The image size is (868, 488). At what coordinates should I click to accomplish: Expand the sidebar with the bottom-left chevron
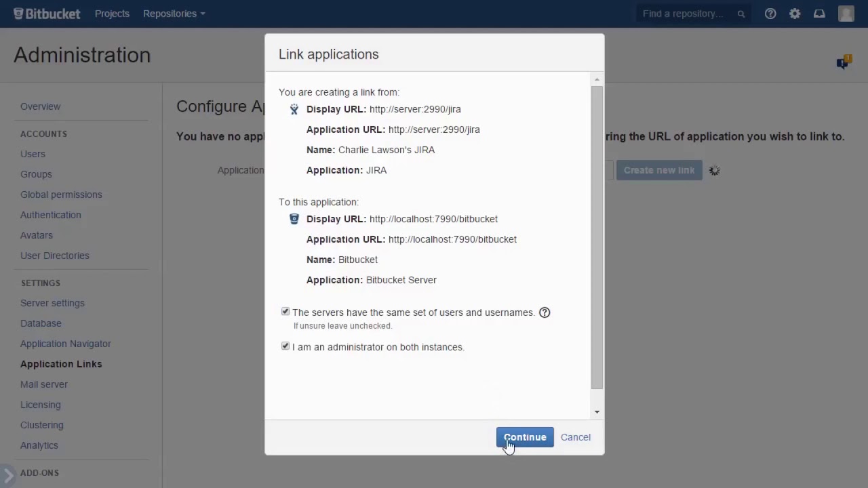(x=7, y=476)
